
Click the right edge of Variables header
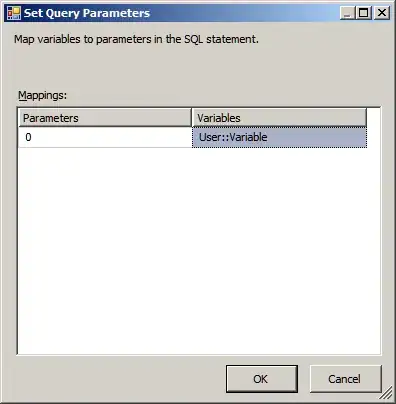tap(366, 118)
